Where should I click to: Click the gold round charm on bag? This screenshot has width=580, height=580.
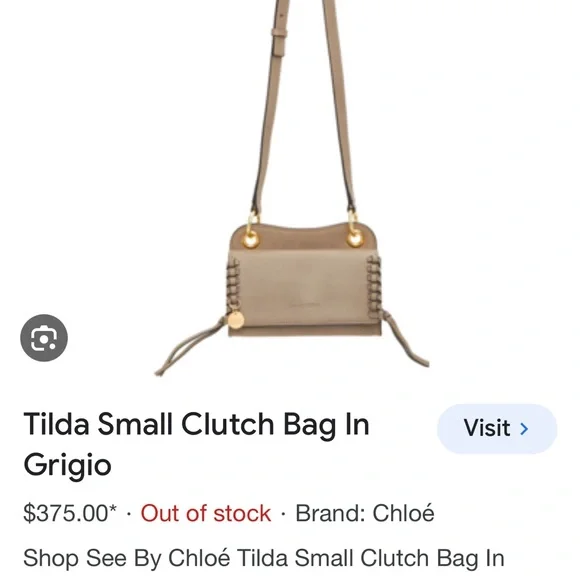[x=236, y=320]
